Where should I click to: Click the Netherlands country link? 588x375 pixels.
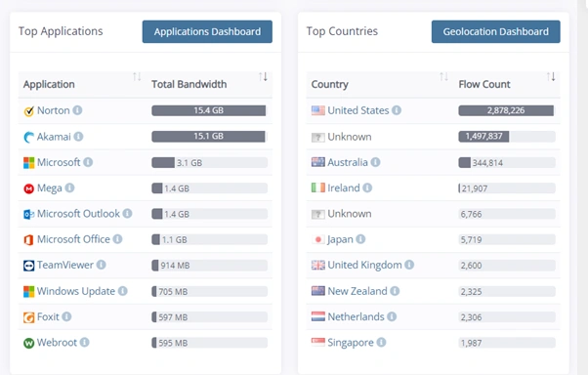tap(356, 316)
